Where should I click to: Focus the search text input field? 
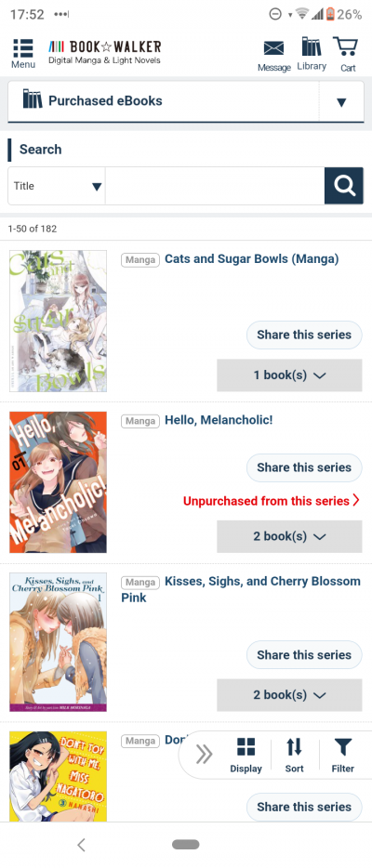(215, 186)
